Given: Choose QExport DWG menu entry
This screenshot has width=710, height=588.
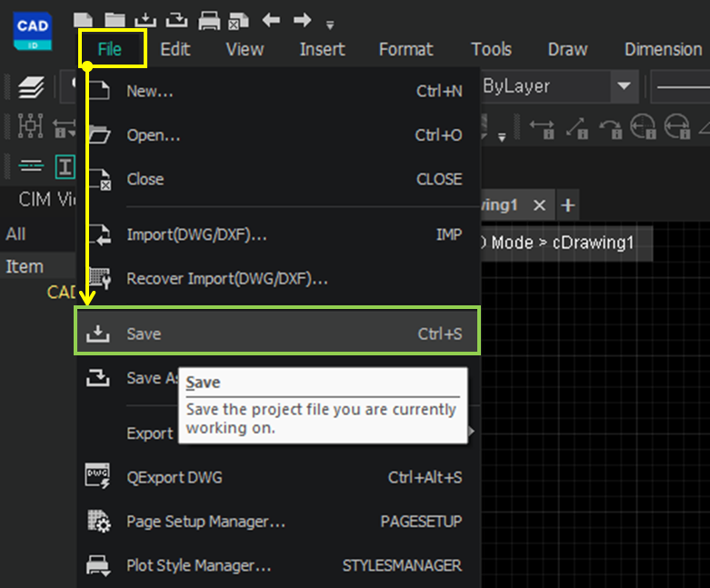Looking at the screenshot, I should tap(277, 477).
